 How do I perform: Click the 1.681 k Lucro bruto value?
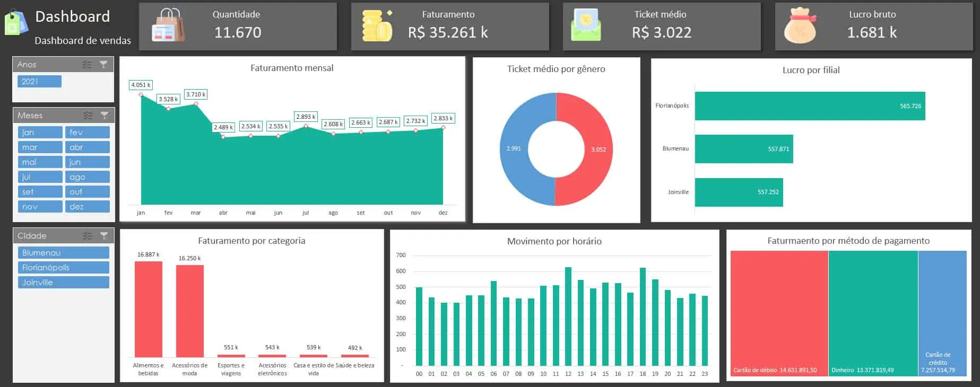872,32
